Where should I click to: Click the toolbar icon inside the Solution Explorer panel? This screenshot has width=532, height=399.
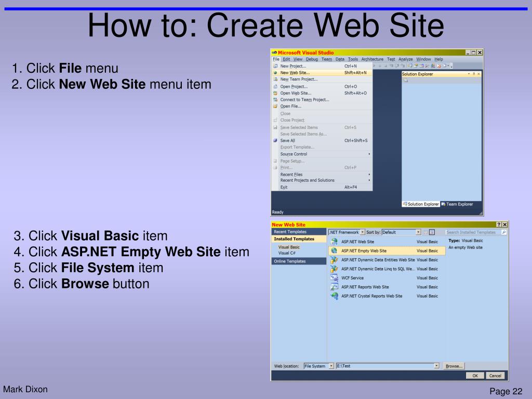(x=406, y=81)
